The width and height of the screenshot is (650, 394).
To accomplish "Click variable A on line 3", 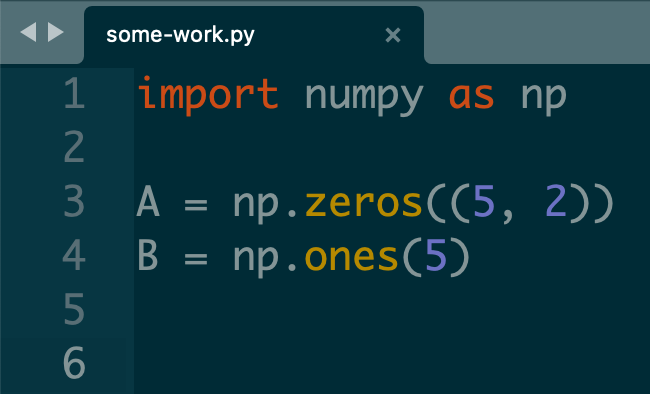I will (148, 202).
